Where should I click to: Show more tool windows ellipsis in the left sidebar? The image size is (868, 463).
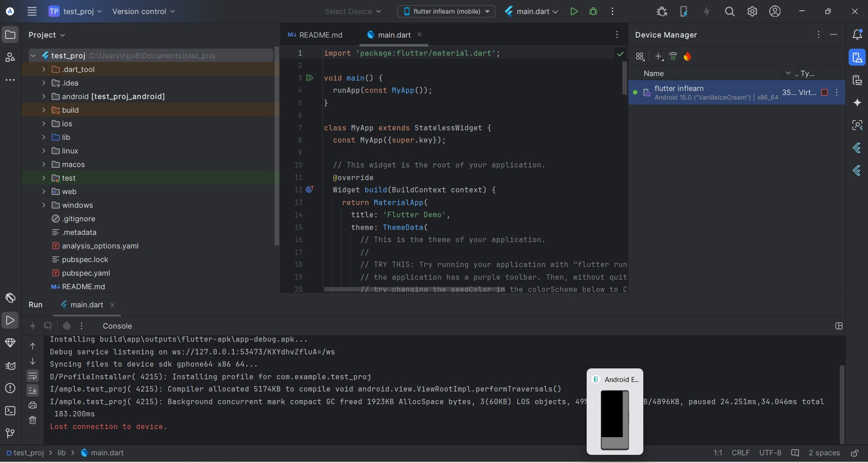10,80
